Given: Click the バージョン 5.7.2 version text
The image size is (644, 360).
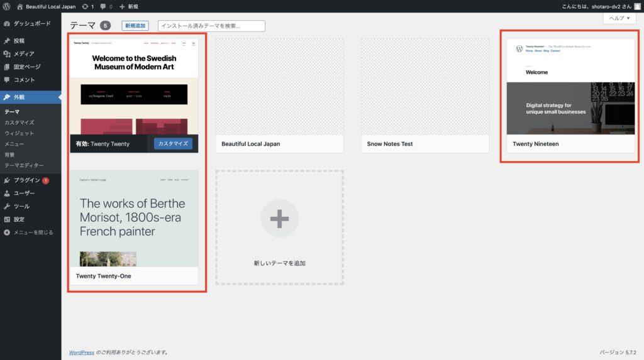Looking at the screenshot, I should 618,352.
